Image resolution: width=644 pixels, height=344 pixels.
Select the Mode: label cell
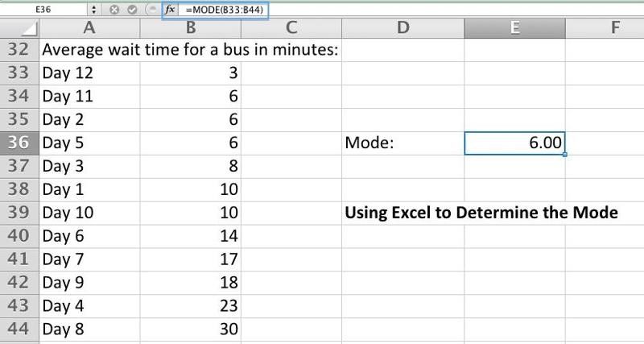click(402, 143)
